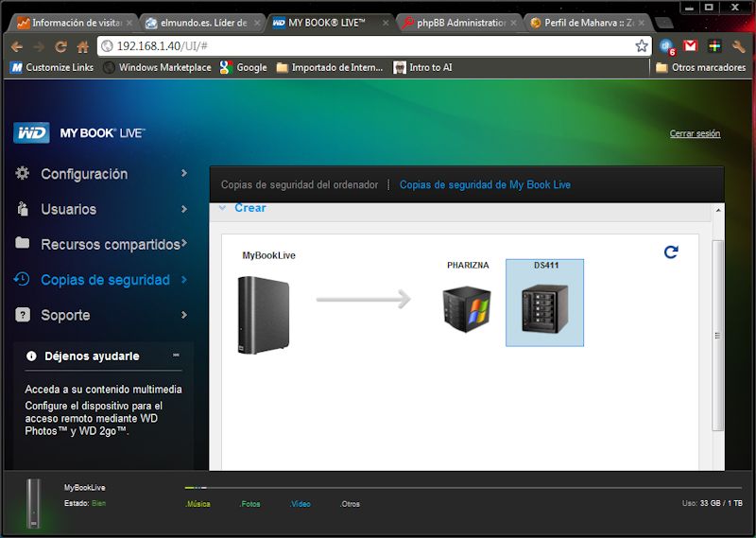Click the Configuración gear icon
Viewport: 756px width, 538px height.
pyautogui.click(x=22, y=173)
